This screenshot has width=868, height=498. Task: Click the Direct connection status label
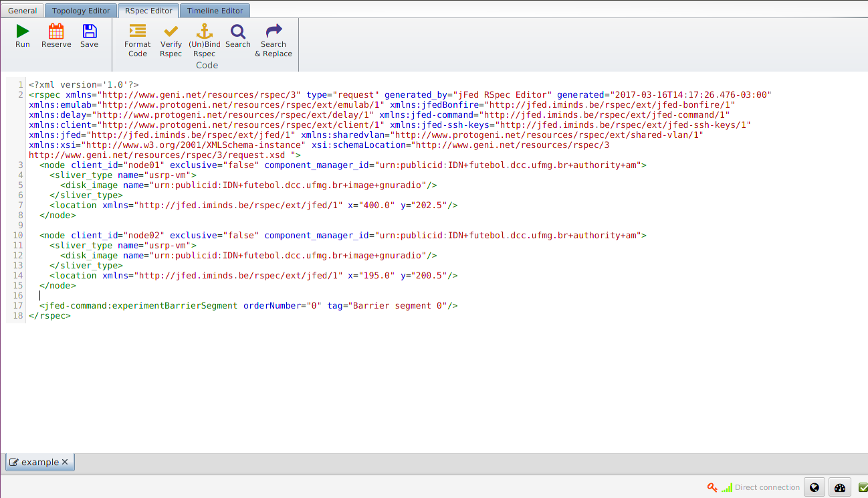point(767,488)
